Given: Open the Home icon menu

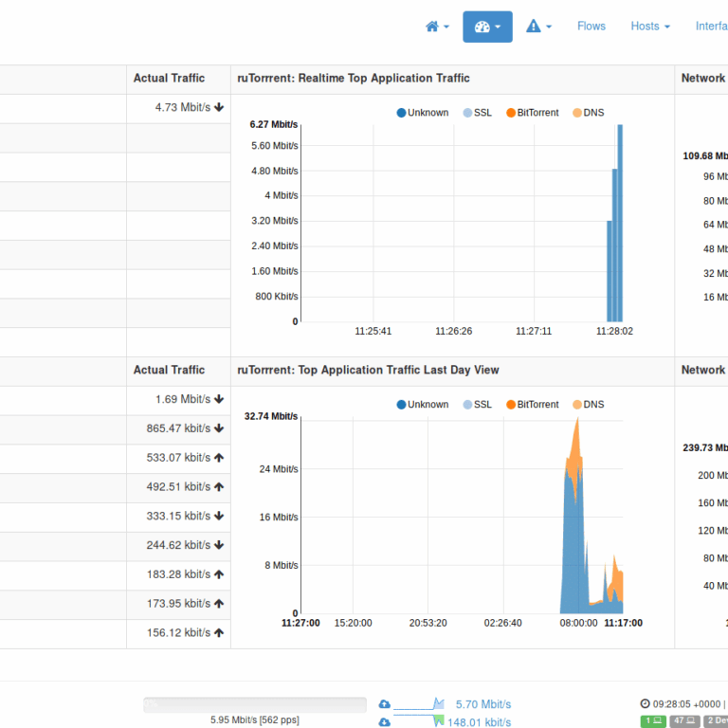Looking at the screenshot, I should tap(437, 27).
